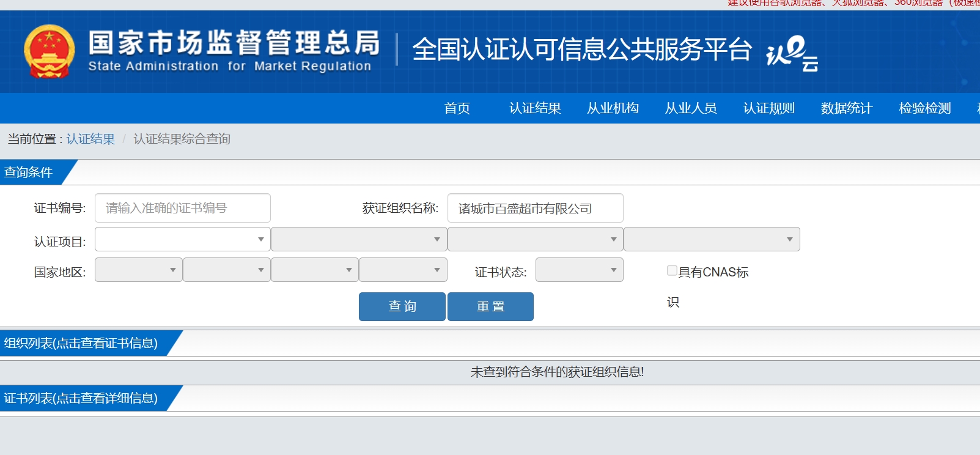Open the 认证结果 navigation menu
The width and height of the screenshot is (980, 455).
pyautogui.click(x=535, y=108)
